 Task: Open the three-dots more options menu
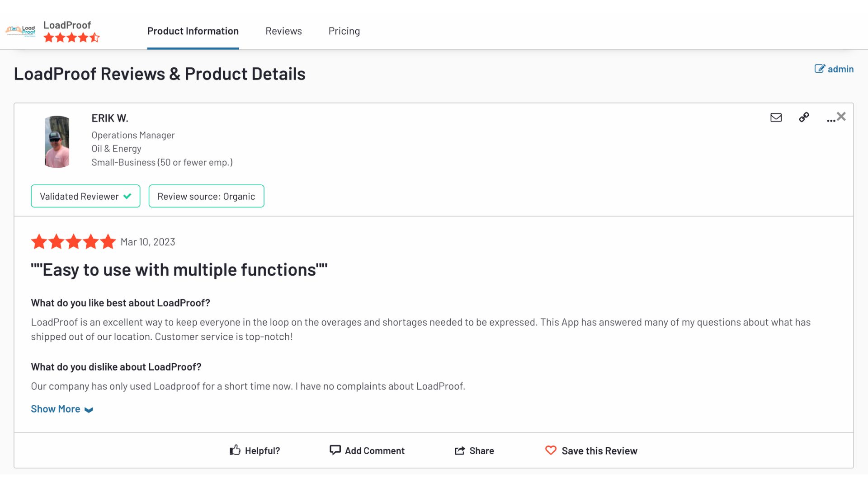[830, 120]
